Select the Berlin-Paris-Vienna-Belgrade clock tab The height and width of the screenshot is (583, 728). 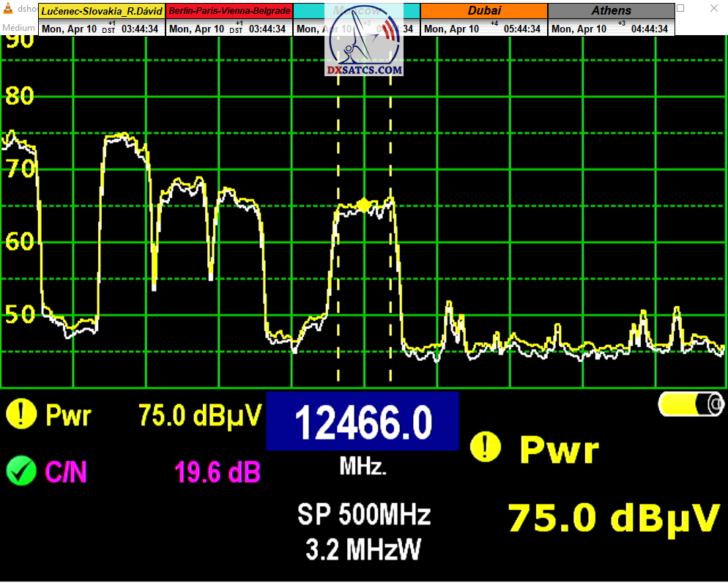[x=229, y=12]
